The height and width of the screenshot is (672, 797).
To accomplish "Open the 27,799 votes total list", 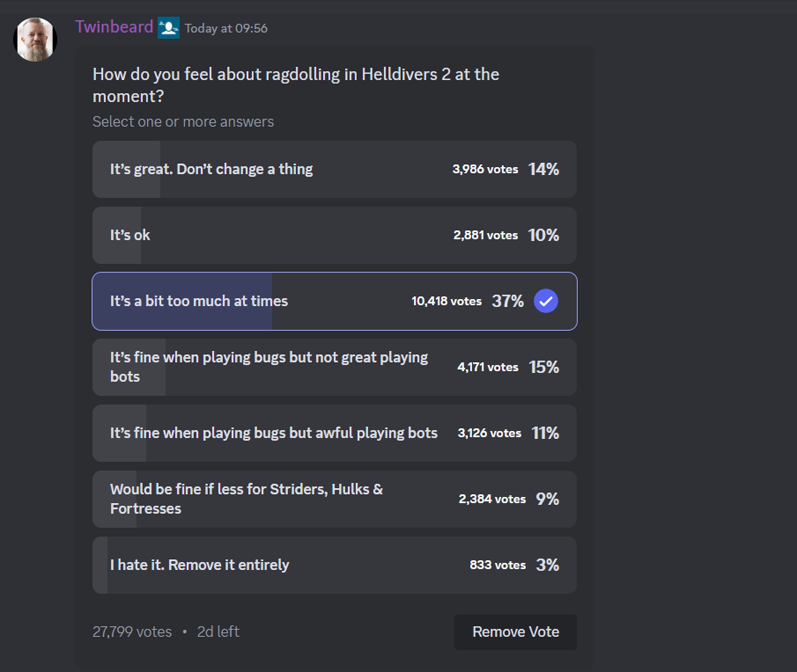I will pyautogui.click(x=132, y=632).
